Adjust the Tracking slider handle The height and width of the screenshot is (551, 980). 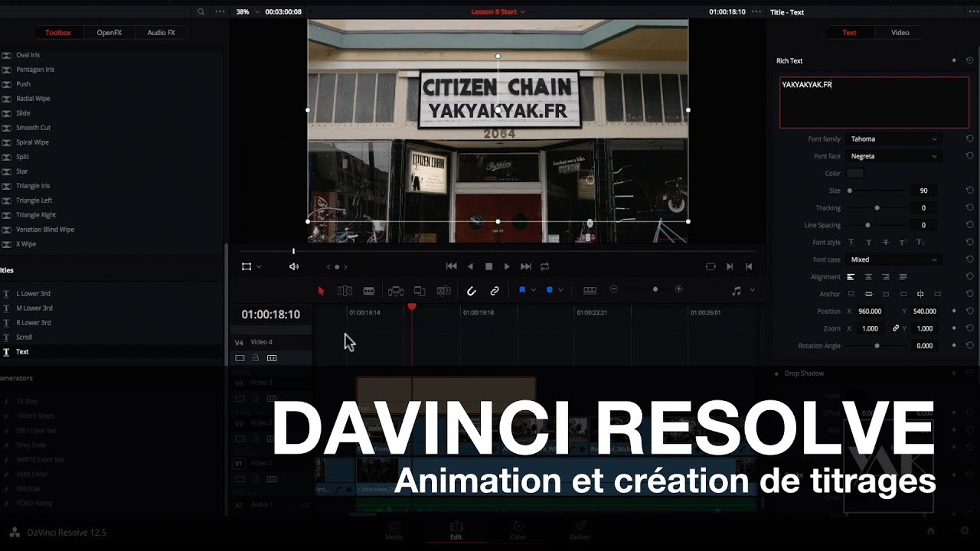[x=877, y=208]
